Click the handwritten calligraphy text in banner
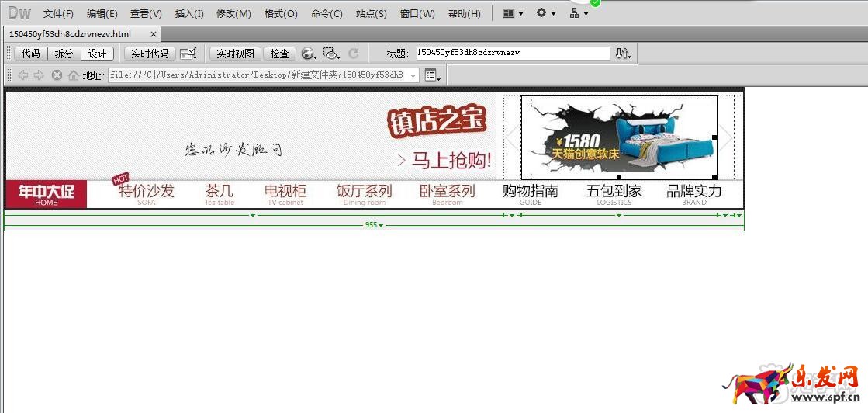The image size is (868, 413). point(233,150)
